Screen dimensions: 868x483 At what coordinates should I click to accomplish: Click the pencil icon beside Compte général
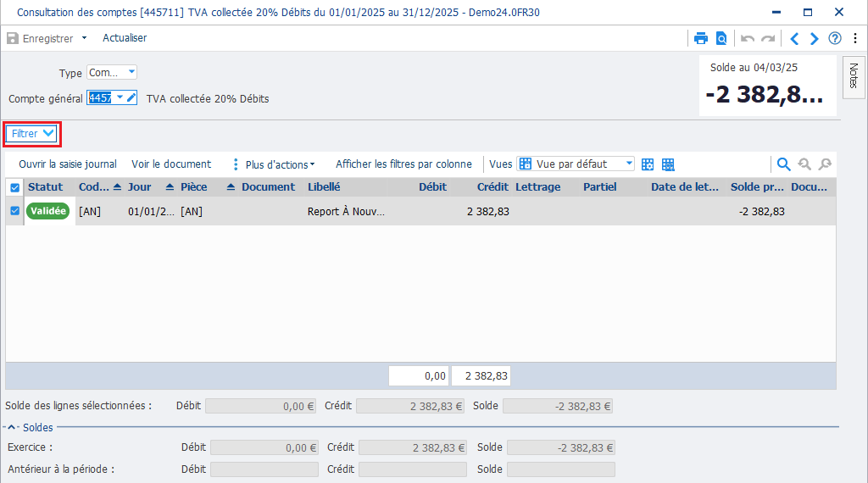coord(131,98)
